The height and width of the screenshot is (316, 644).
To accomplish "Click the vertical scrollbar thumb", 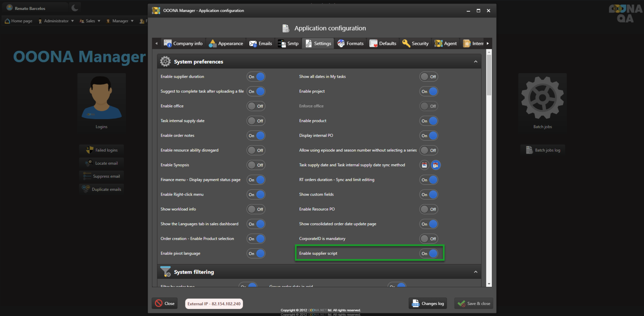I will [489, 75].
